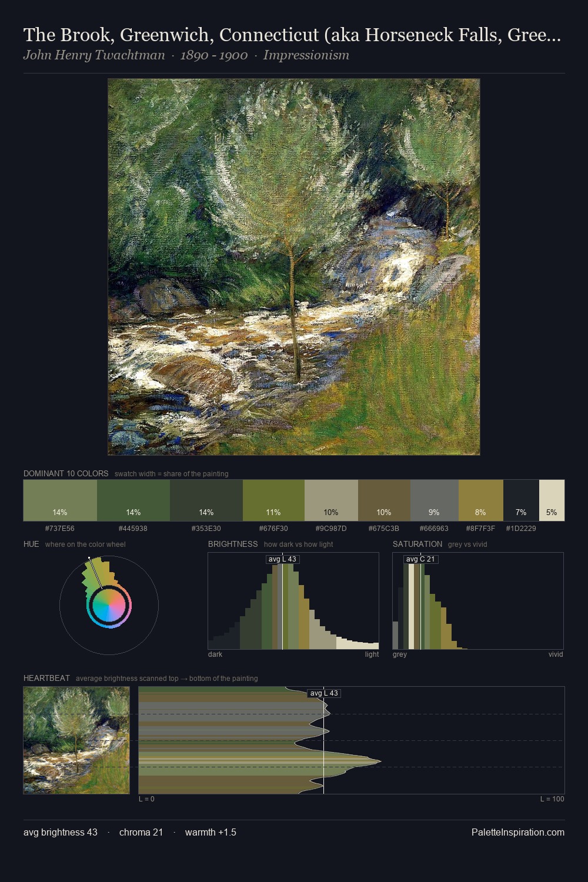The height and width of the screenshot is (882, 588).
Task: Click the #737E56 sage green swatch
Action: point(60,500)
